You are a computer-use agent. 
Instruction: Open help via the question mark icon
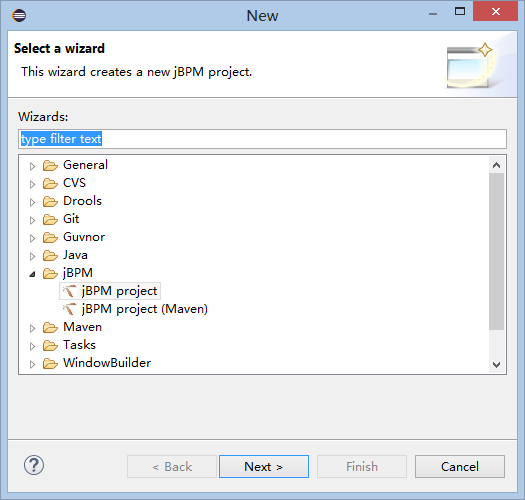click(x=34, y=465)
